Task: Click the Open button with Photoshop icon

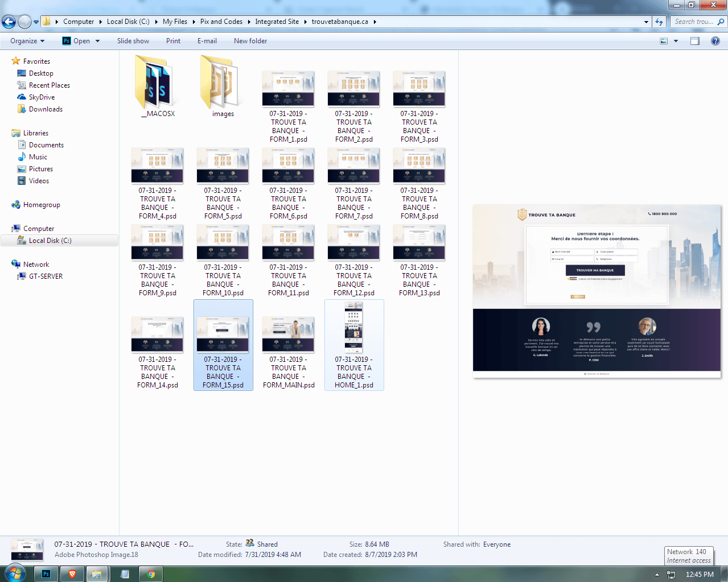Action: coord(76,41)
